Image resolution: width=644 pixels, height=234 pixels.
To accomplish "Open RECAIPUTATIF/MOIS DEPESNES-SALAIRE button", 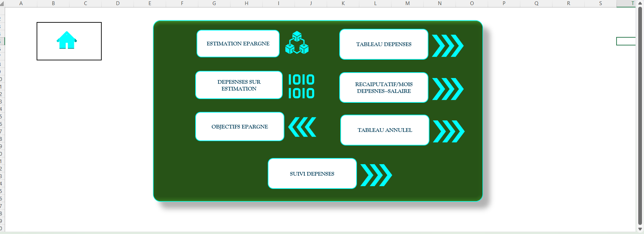I will click(384, 87).
